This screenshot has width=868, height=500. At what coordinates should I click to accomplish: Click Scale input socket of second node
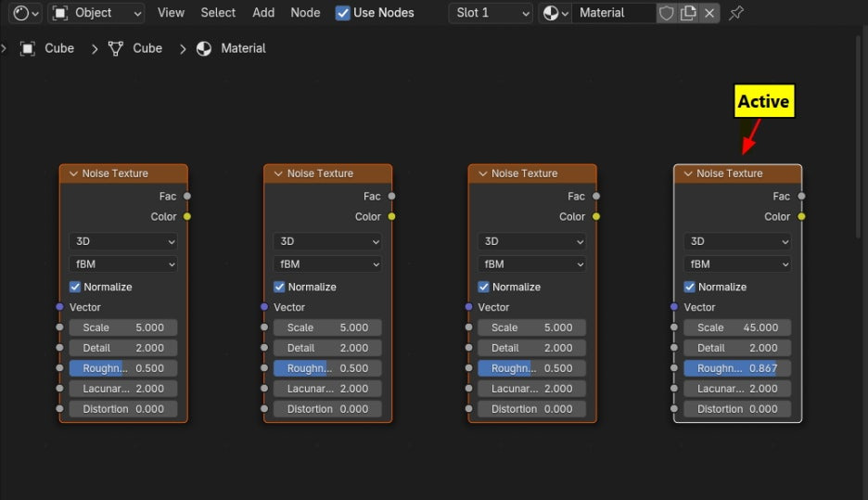click(x=264, y=327)
